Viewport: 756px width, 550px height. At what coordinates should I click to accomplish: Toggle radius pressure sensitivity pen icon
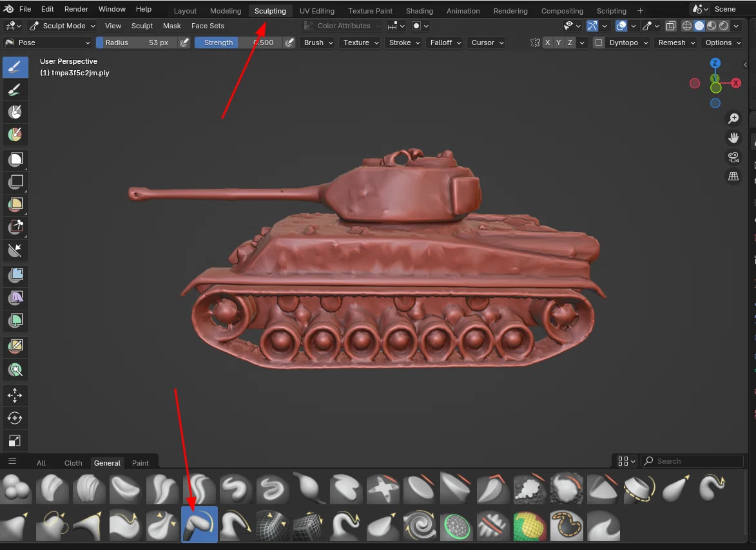pos(184,43)
